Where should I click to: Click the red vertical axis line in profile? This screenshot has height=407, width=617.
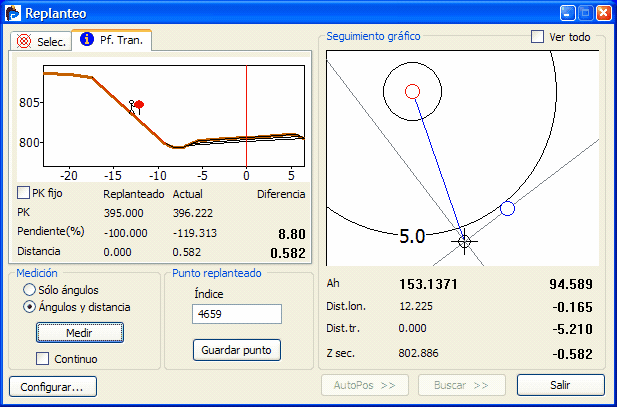246,120
